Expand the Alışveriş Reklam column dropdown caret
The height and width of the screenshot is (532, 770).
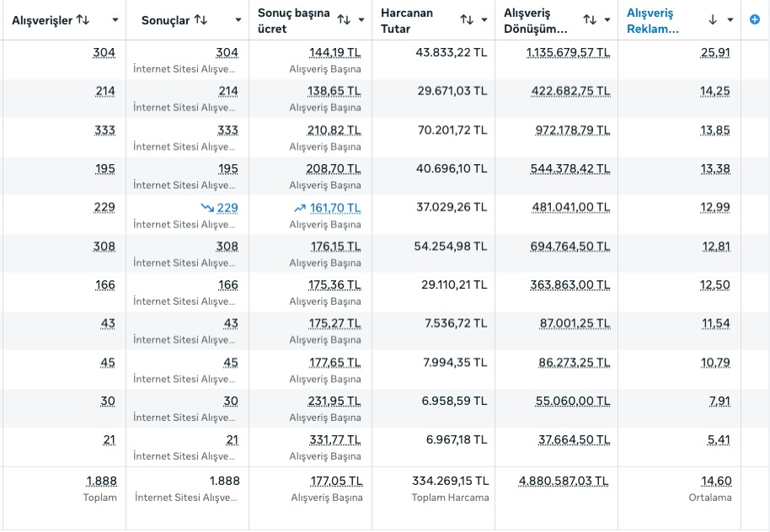point(730,19)
